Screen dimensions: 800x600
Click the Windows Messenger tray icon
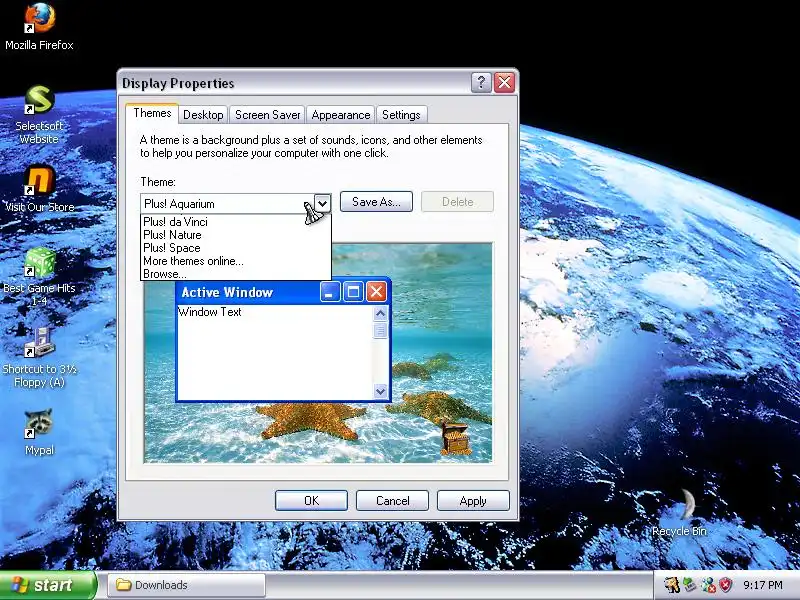coord(708,585)
